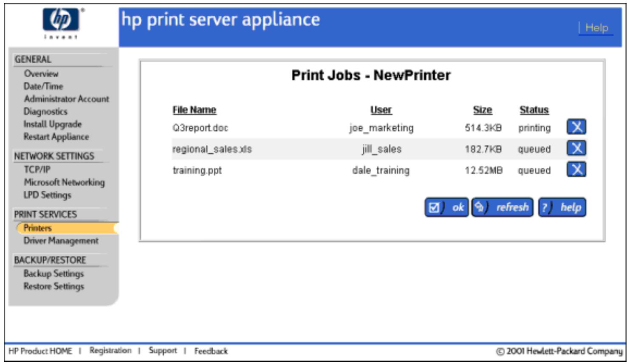Open the Diagnostics page
Viewport: 627px width, 364px height.
click(45, 112)
